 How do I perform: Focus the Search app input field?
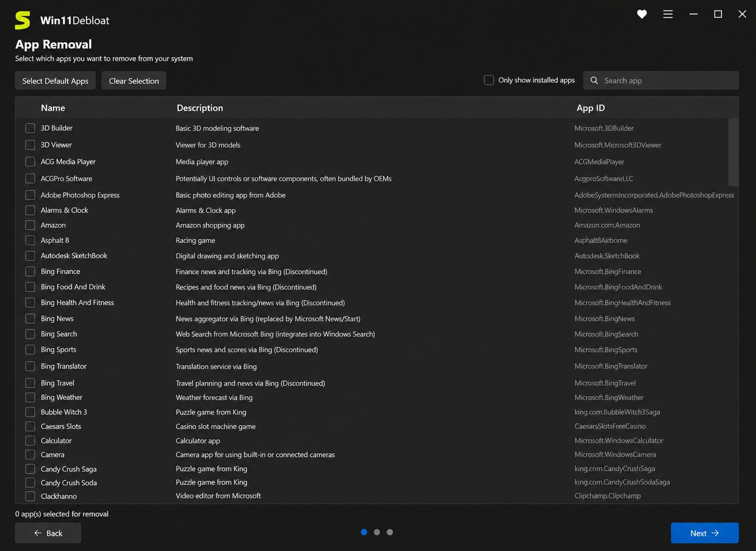click(661, 80)
